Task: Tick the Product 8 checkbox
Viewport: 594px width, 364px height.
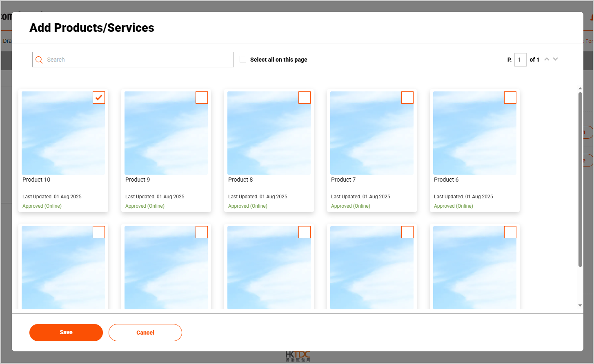Action: pyautogui.click(x=305, y=98)
